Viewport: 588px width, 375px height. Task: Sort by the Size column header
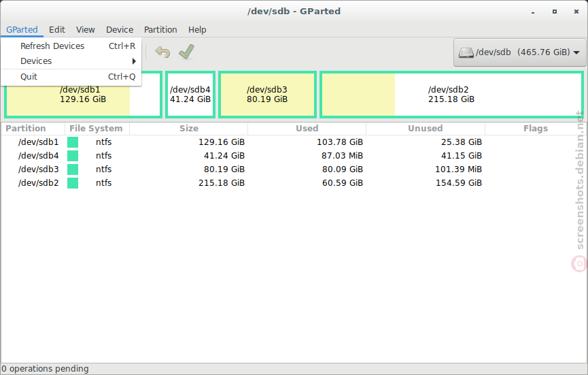click(188, 129)
